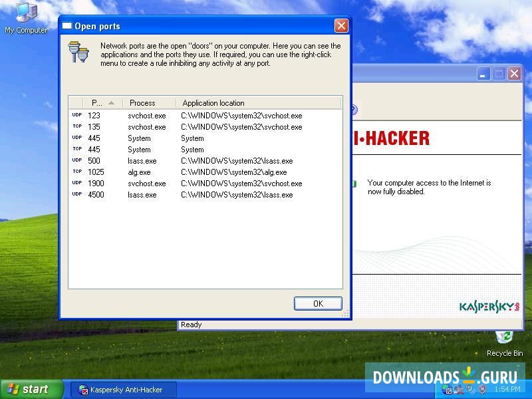532x399 pixels.
Task: Click svchost.exe process in port 123 row
Action: 147,116
